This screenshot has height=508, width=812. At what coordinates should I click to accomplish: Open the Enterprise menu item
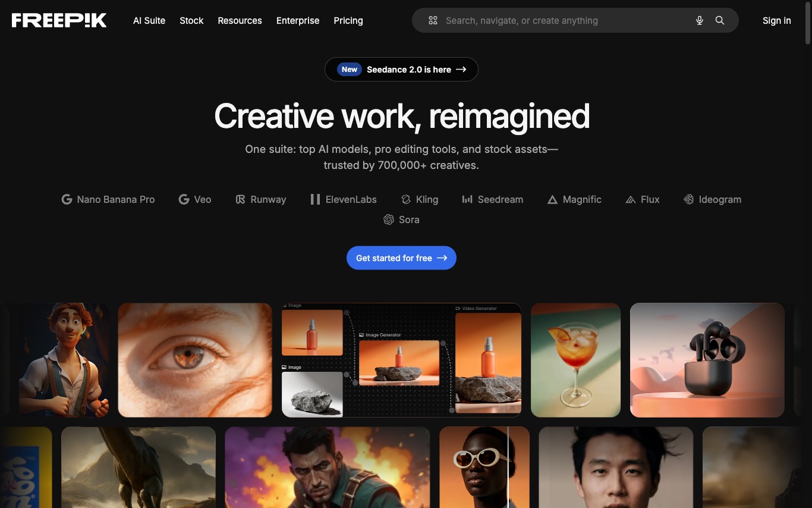(298, 20)
